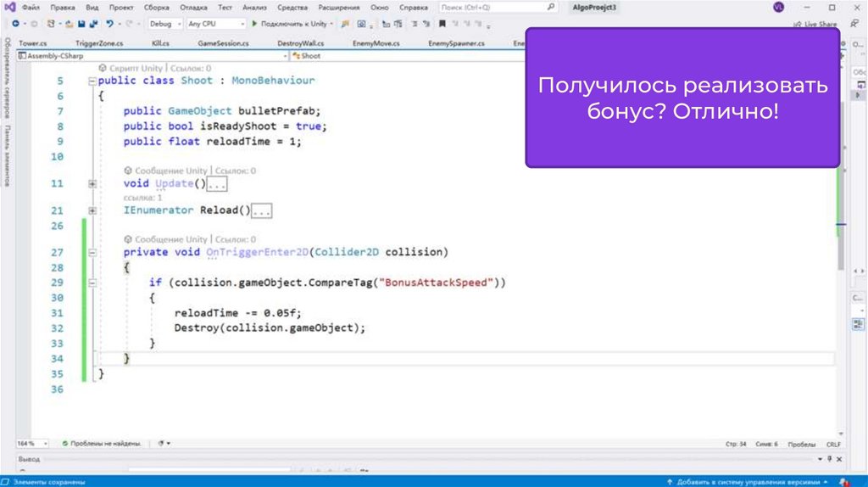This screenshot has height=487, width=868.
Task: Click the VL user account avatar
Action: tap(778, 7)
